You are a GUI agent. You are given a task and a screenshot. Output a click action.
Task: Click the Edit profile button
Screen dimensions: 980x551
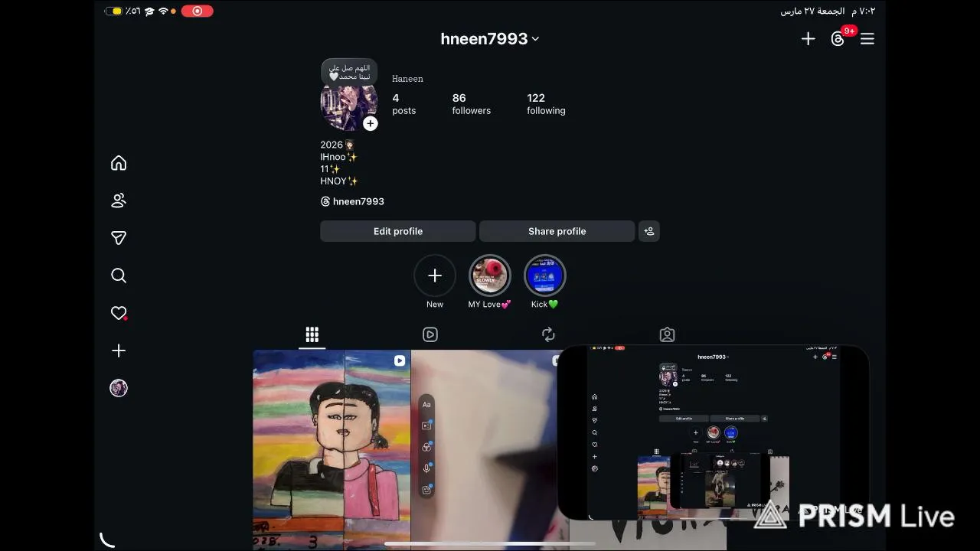[x=398, y=231]
